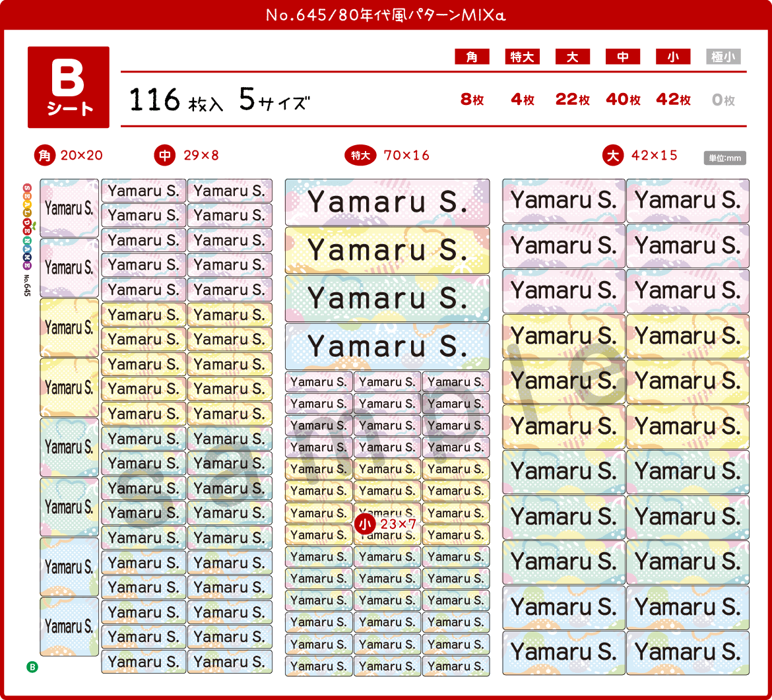Click the 中 circle beside 29×8
The image size is (772, 700).
coord(165,156)
